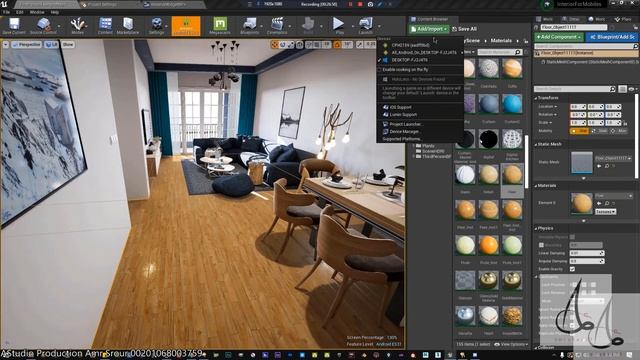Screen dimensions: 640x360
Task: Toggle the Enable Gravity checkbox
Action: pyautogui.click(x=572, y=269)
